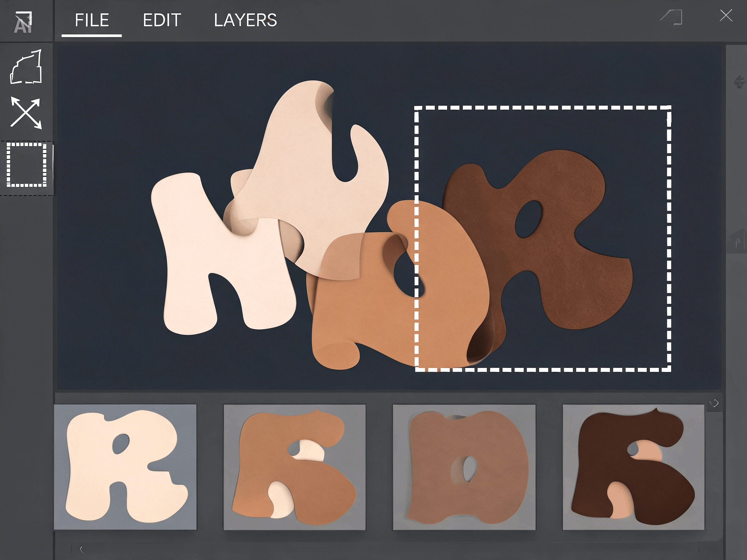Close the application window

point(726,16)
